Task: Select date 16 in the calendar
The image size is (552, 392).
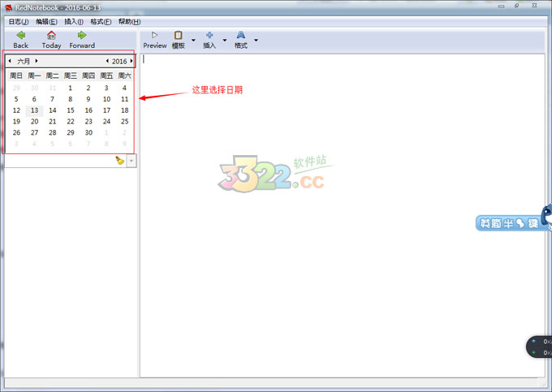Action: pyautogui.click(x=88, y=110)
